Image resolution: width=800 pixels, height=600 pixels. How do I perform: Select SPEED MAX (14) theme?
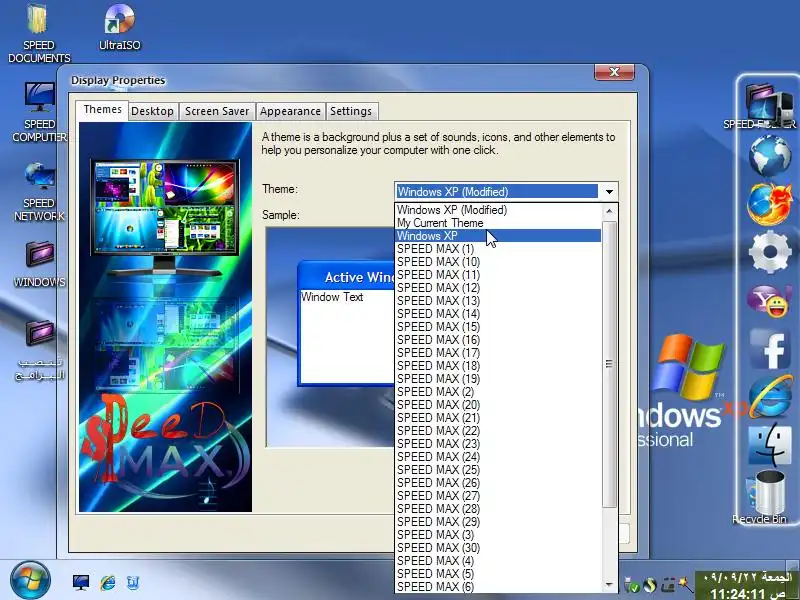(x=498, y=314)
